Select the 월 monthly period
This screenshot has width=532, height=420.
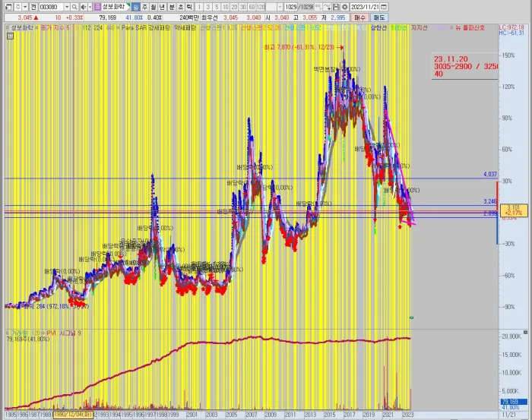pos(154,7)
